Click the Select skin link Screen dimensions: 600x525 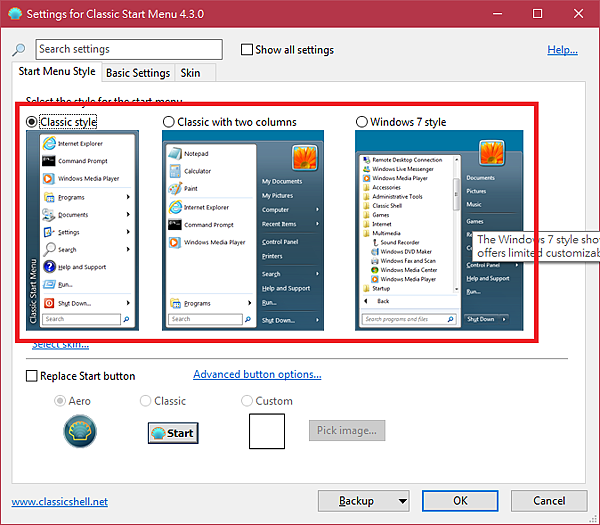60,345
